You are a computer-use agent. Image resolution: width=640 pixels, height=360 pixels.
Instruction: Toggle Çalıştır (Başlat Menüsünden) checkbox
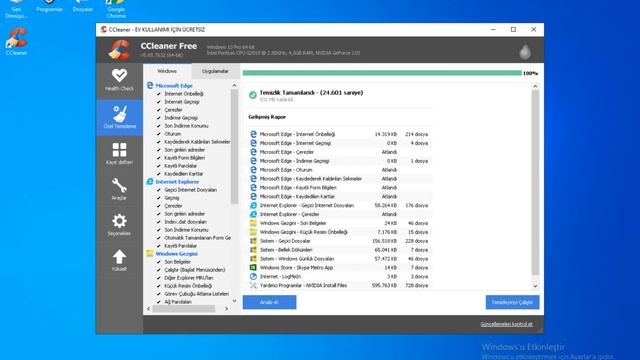[x=159, y=270]
